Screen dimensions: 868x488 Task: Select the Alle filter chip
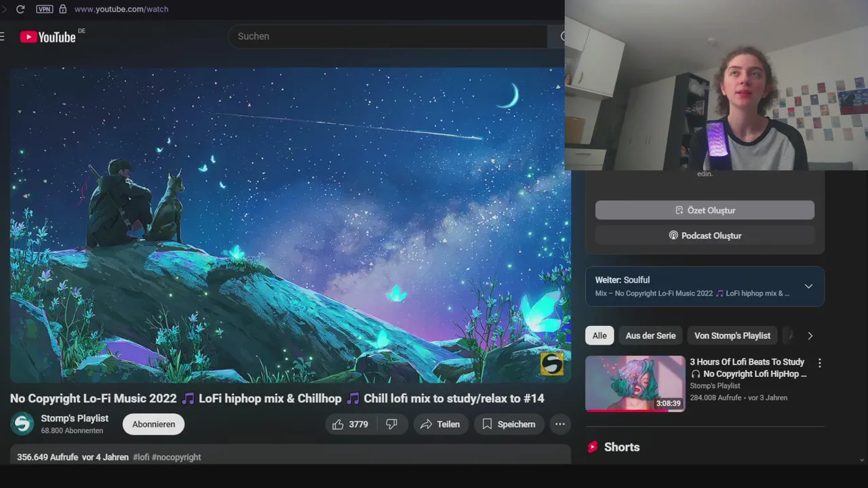tap(599, 335)
